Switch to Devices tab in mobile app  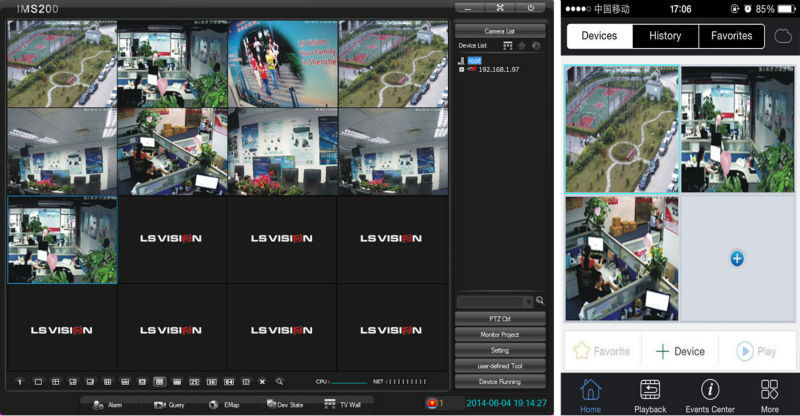(x=599, y=36)
